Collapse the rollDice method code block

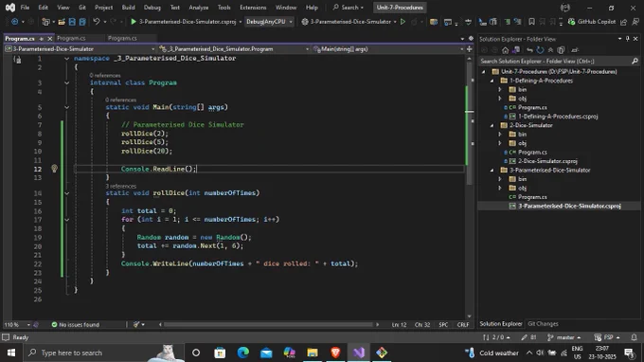66,193
